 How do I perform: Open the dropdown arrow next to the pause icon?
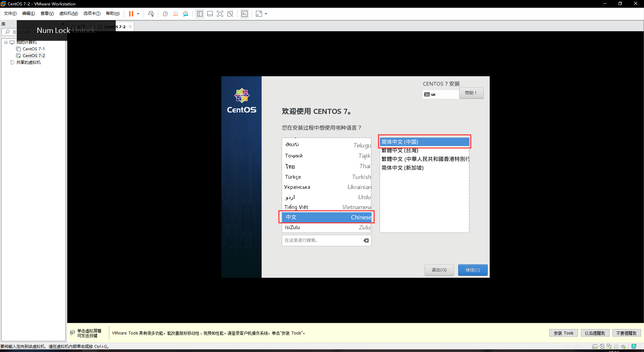pyautogui.click(x=138, y=14)
